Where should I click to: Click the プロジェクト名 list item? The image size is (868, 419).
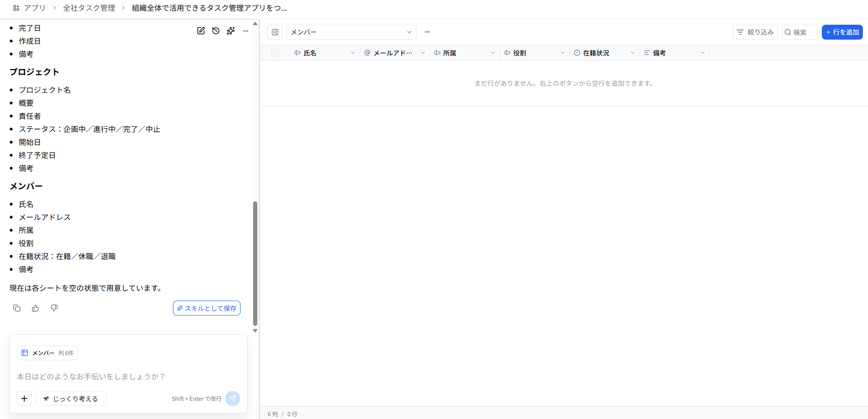[x=45, y=90]
